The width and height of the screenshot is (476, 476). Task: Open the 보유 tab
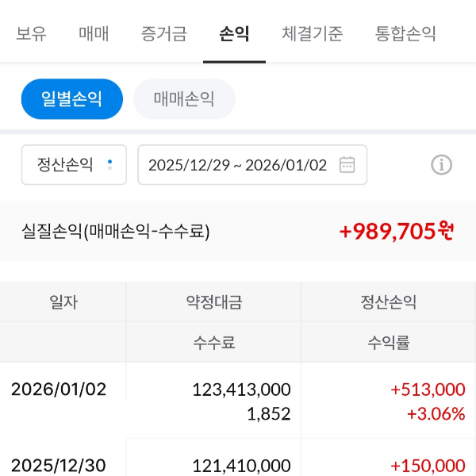pyautogui.click(x=32, y=33)
